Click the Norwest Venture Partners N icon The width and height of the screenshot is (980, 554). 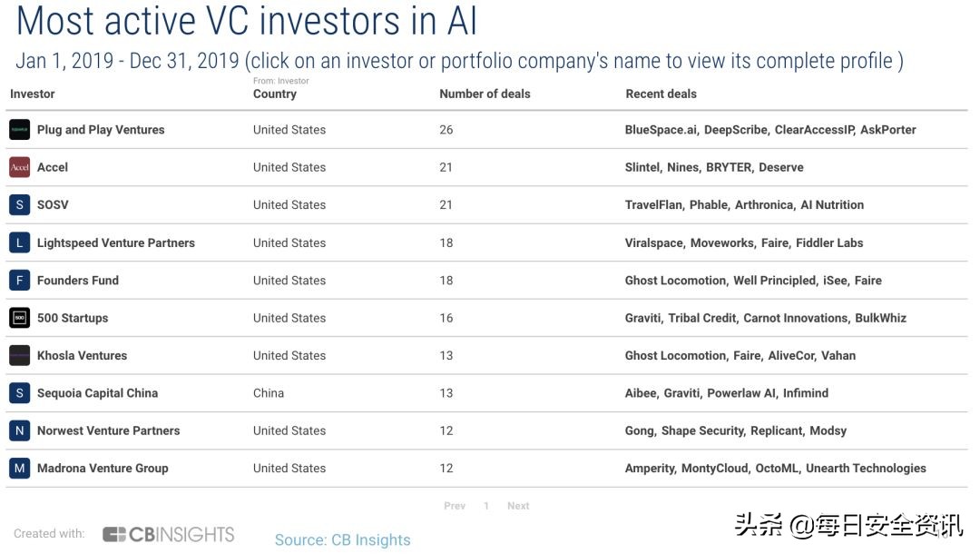point(20,431)
